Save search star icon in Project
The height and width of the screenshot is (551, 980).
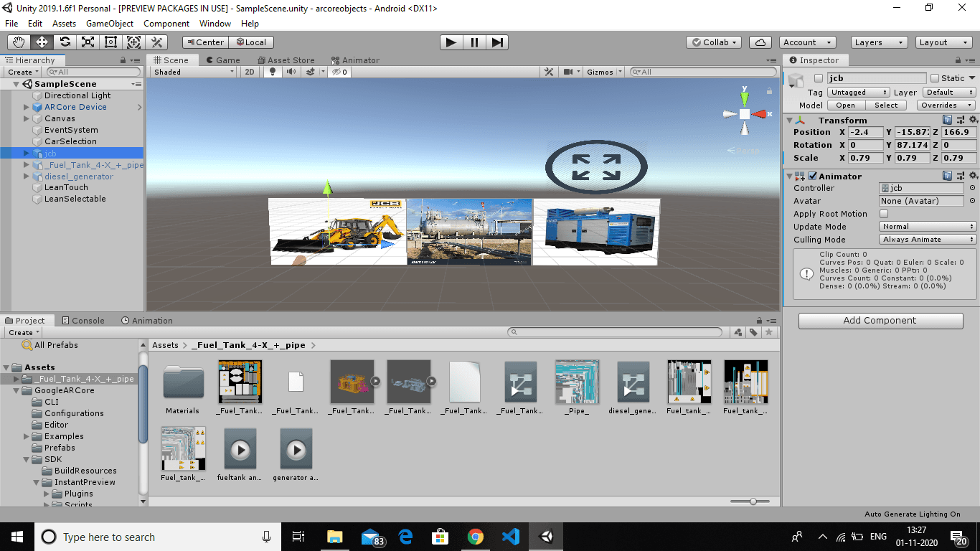(x=769, y=332)
